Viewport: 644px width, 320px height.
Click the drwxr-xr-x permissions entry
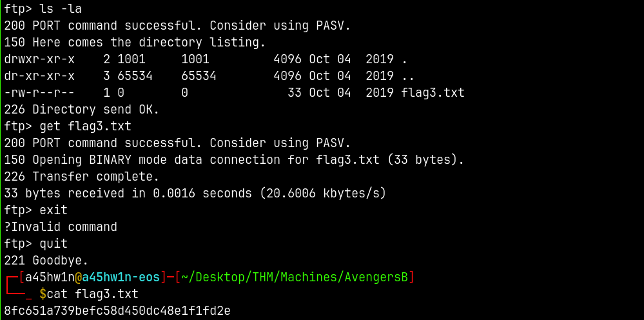[39, 59]
